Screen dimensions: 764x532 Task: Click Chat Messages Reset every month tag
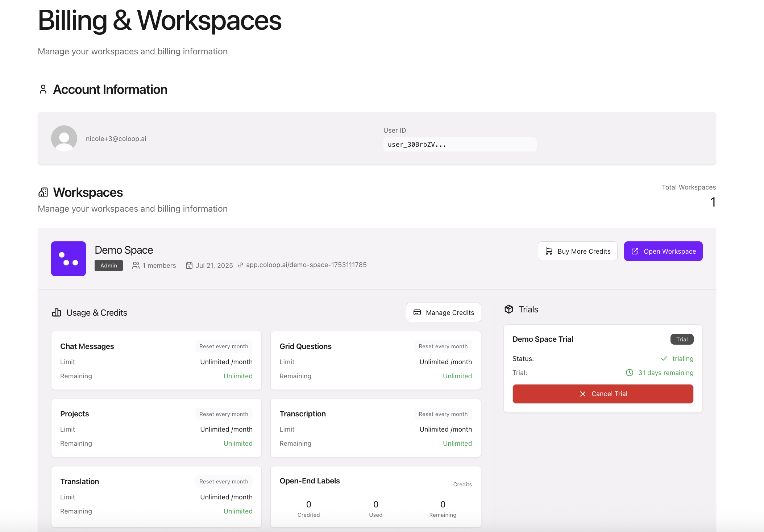[x=224, y=346]
